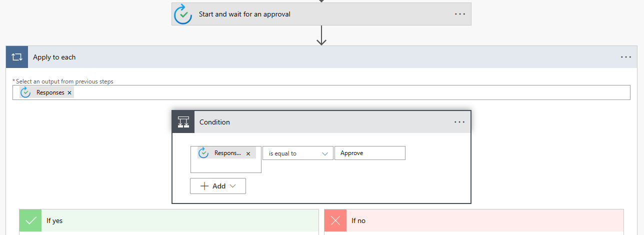Viewport: 644px width, 235px height.
Task: Remove the Response token in the Condition
Action: click(248, 153)
